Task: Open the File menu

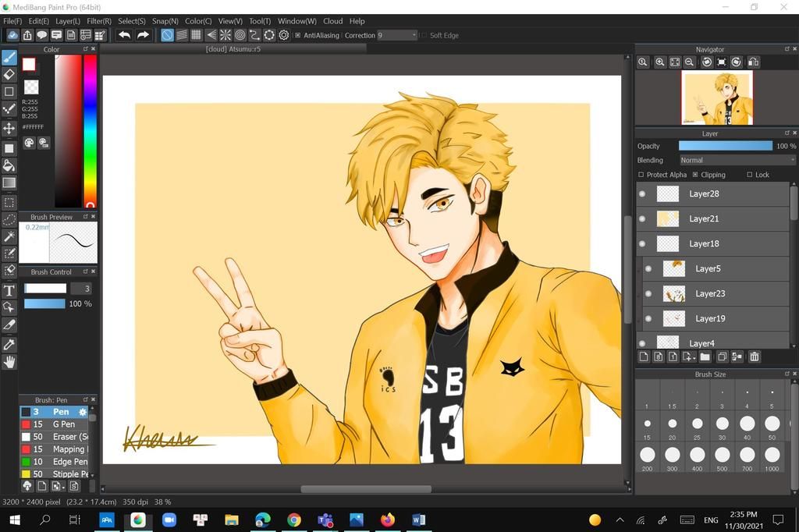Action: (12, 21)
